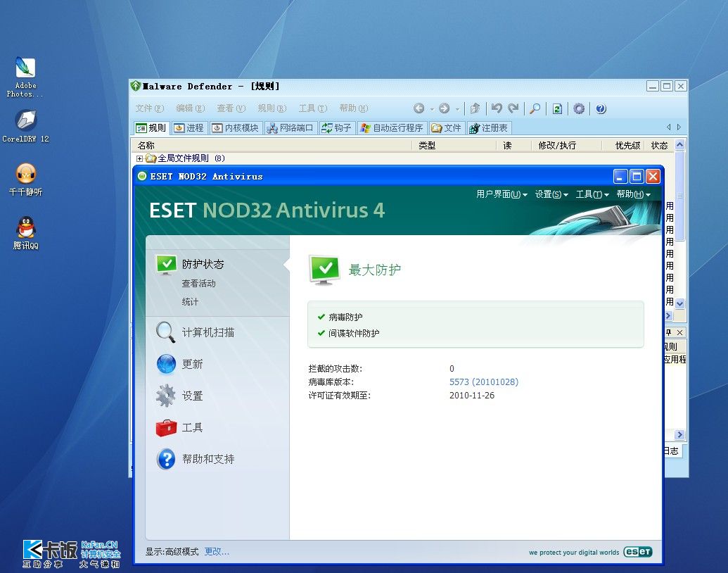Open options via the gear toolbar icon

pos(578,108)
